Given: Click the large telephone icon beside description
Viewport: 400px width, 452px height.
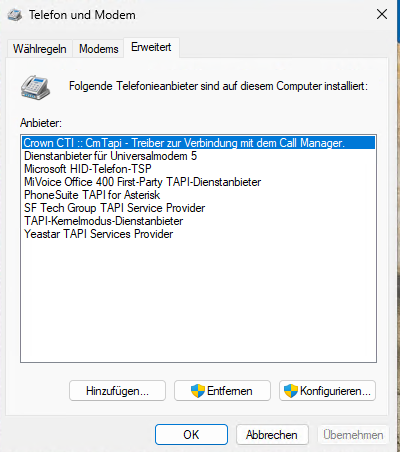Looking at the screenshot, I should tap(35, 87).
